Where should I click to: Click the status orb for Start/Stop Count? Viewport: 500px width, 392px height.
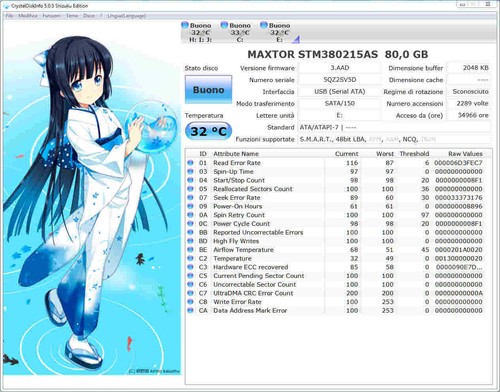190,180
